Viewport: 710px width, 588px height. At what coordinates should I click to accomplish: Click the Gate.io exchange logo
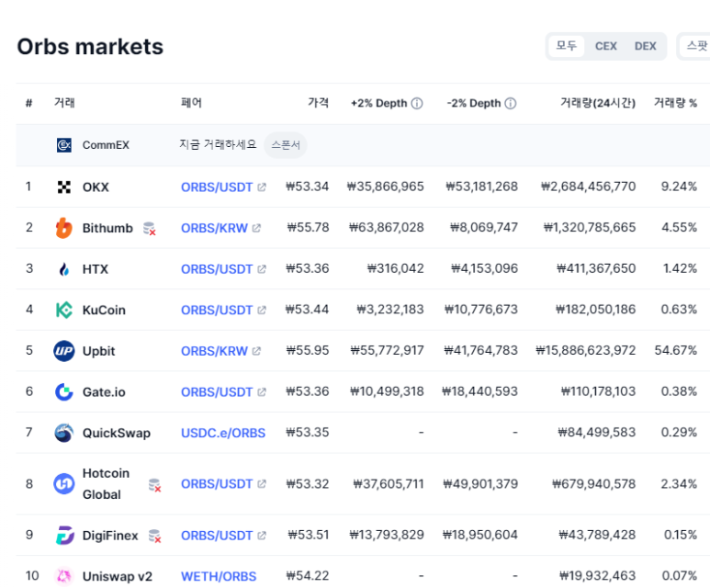pos(64,392)
